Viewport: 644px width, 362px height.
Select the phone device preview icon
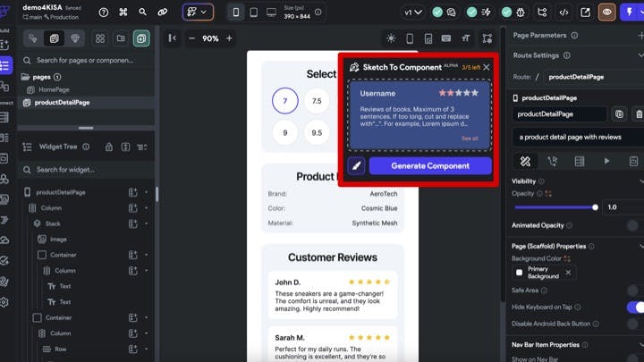point(236,13)
